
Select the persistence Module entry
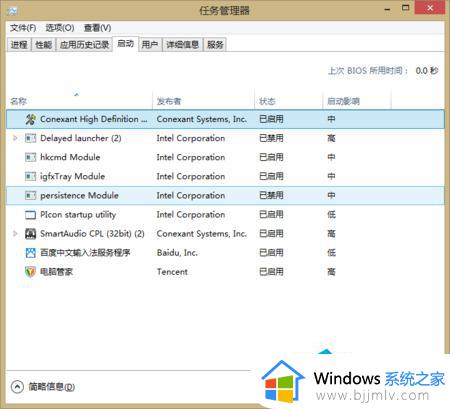point(79,195)
